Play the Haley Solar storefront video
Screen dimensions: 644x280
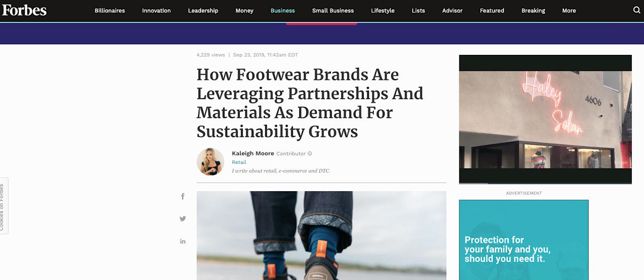(545, 119)
